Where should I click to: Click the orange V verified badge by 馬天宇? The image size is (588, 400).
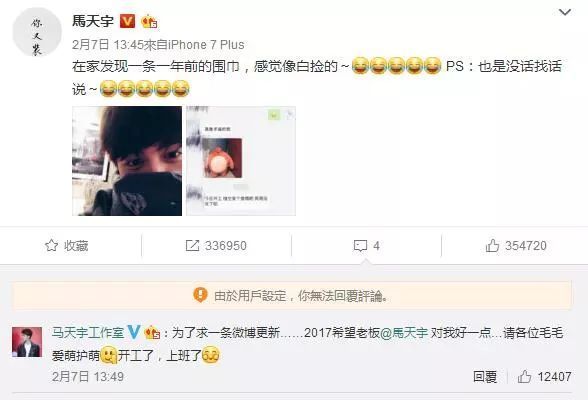(127, 21)
